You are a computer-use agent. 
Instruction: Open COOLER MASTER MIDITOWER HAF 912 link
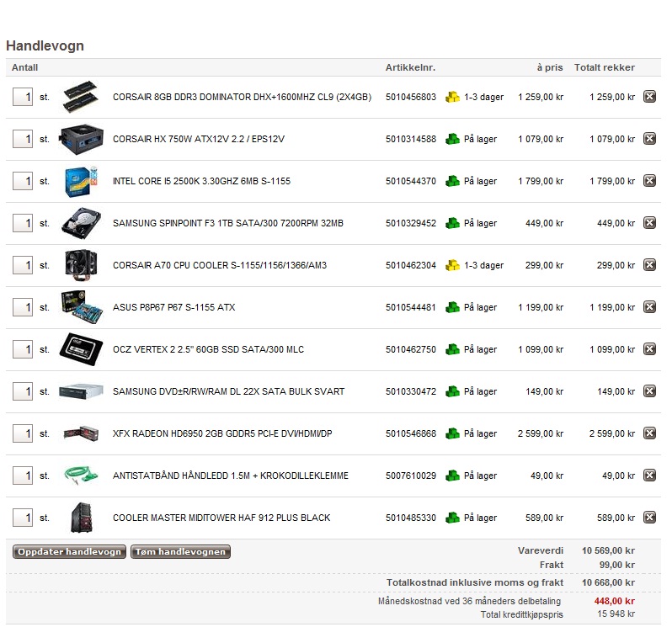[x=221, y=518]
